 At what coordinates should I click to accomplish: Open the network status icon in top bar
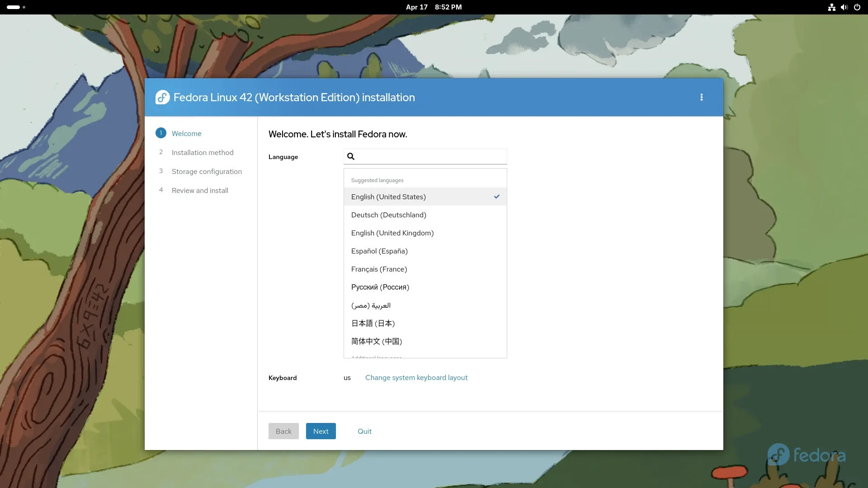point(831,7)
